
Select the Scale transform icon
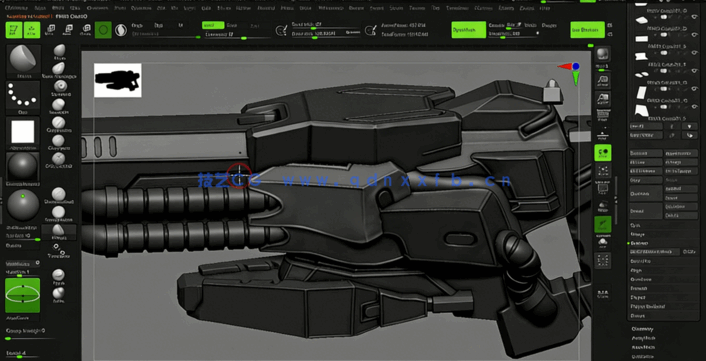tap(68, 30)
